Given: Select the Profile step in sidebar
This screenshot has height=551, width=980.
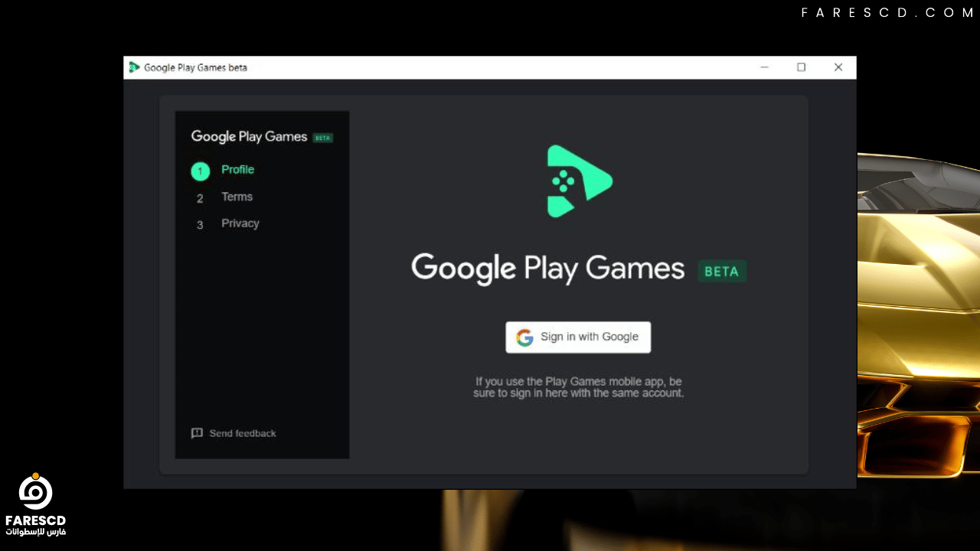Looking at the screenshot, I should (237, 170).
